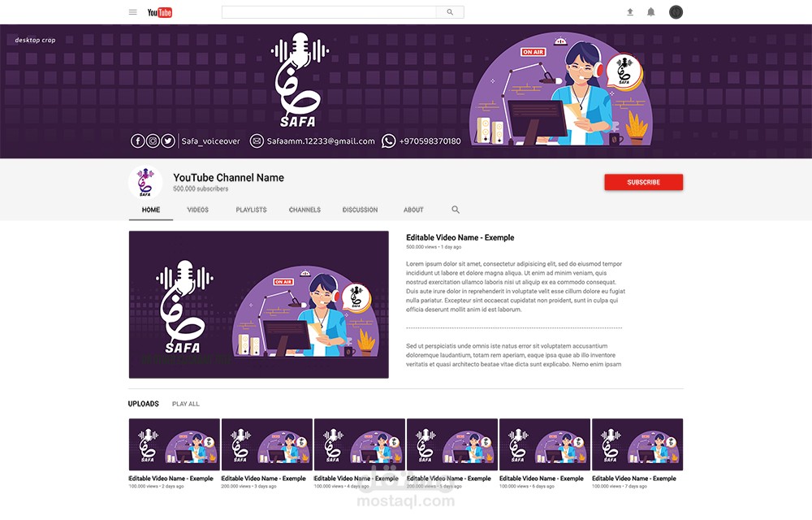The width and height of the screenshot is (812, 520).
Task: Open the upload thumbnail from 3 days ago
Action: pos(266,444)
